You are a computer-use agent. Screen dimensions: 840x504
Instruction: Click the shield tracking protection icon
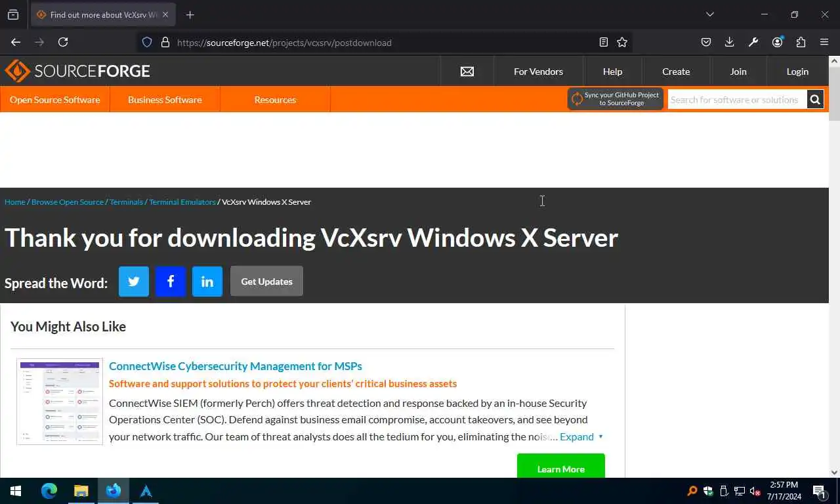(x=147, y=42)
